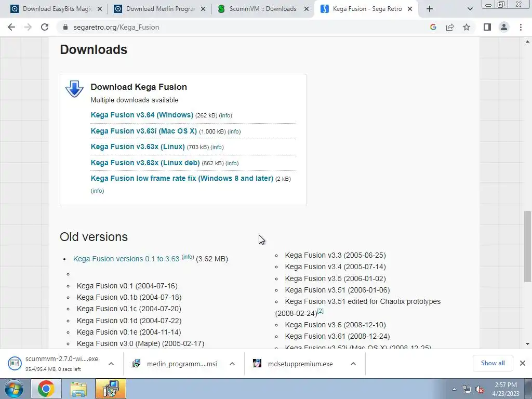Select the Kega Fusion - Sega Retro tab
The width and height of the screenshot is (532, 399).
[x=367, y=9]
